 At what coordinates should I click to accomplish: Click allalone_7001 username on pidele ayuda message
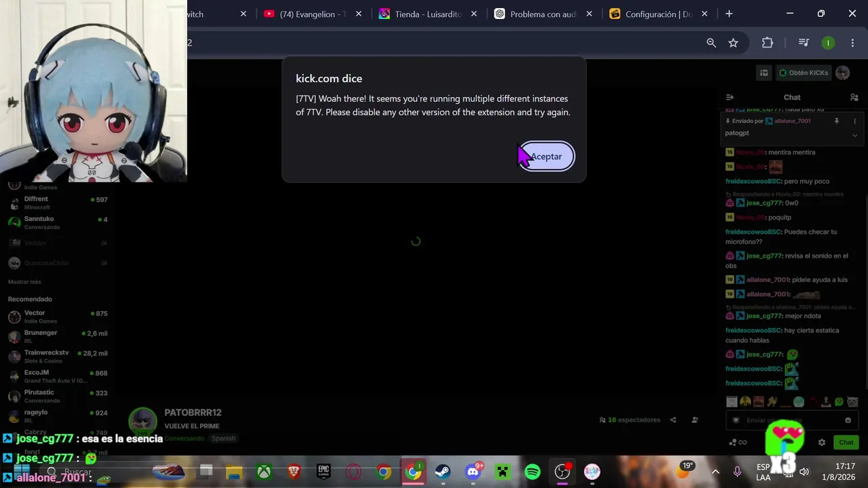(x=768, y=280)
